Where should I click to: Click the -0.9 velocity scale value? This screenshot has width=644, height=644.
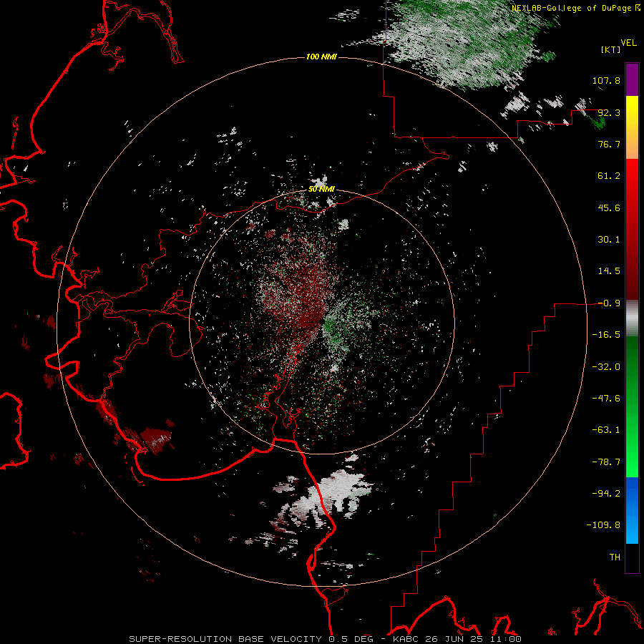(x=609, y=303)
